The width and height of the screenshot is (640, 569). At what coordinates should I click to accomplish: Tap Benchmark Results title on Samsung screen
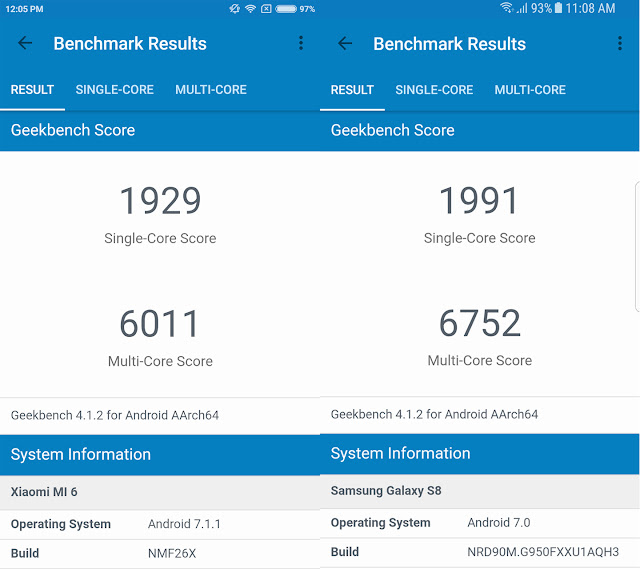click(449, 44)
